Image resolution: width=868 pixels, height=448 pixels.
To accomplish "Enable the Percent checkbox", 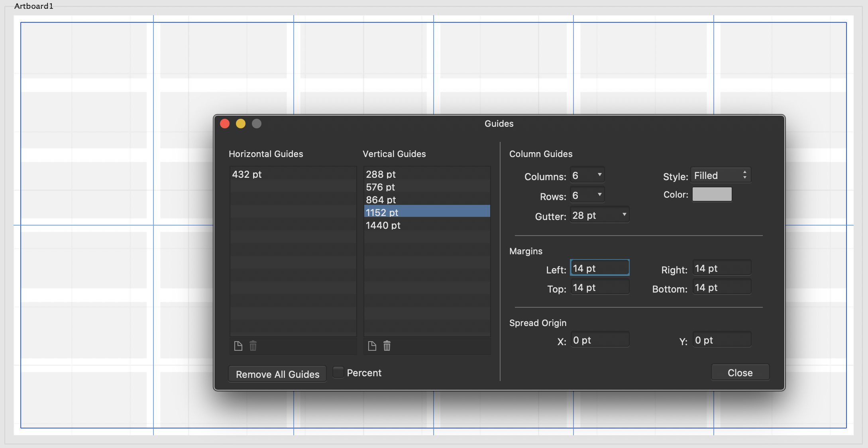I will click(x=338, y=372).
